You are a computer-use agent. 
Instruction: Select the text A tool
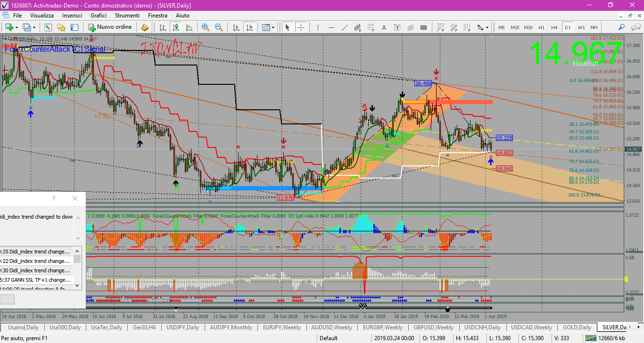tap(384, 27)
